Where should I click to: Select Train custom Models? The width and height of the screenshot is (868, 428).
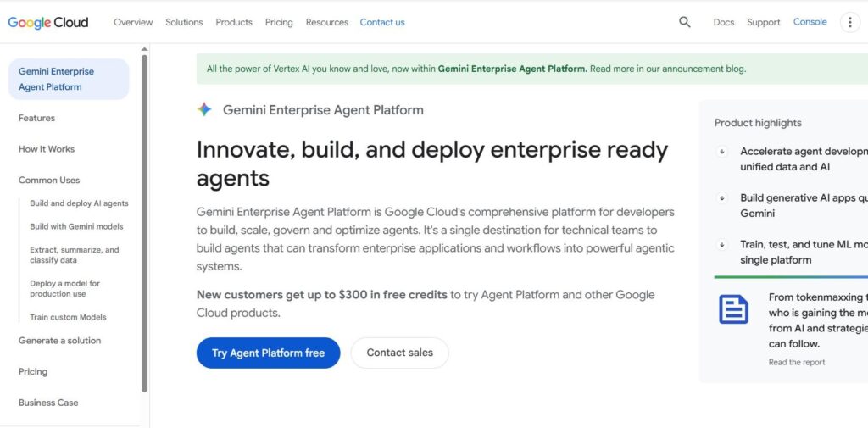(68, 317)
